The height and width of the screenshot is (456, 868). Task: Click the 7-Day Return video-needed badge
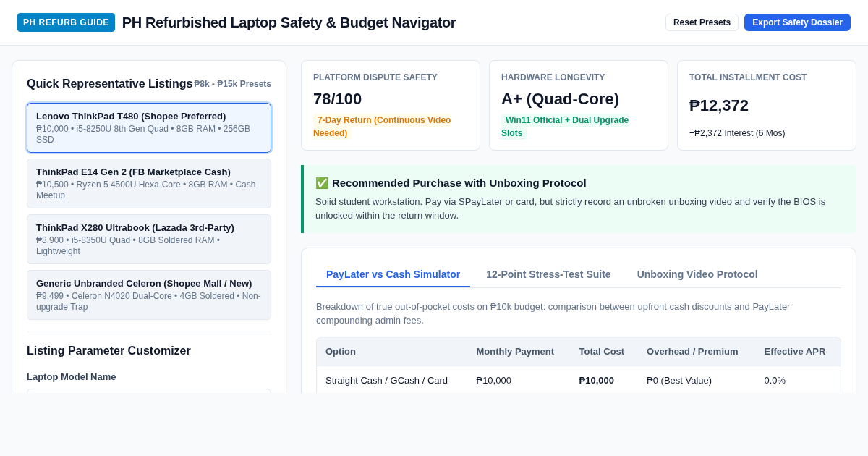pos(382,127)
